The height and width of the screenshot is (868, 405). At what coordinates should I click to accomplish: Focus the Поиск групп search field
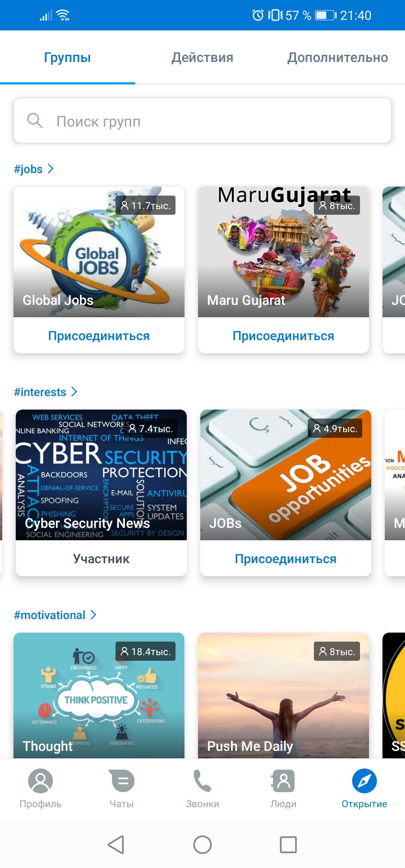pos(202,121)
